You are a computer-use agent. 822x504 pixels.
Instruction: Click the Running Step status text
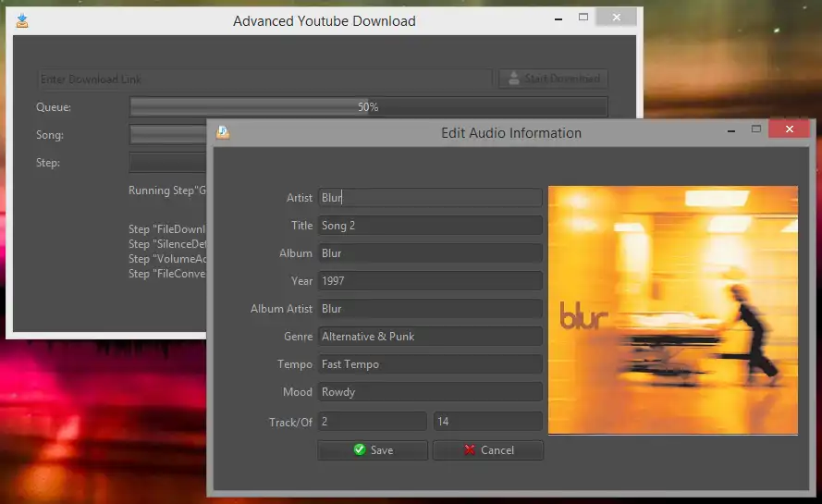tap(167, 191)
